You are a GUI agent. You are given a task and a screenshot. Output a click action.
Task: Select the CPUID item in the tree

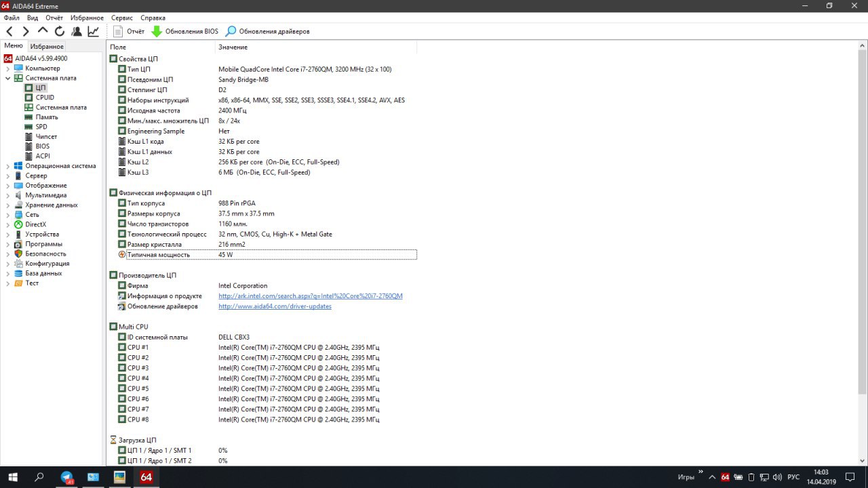[45, 98]
